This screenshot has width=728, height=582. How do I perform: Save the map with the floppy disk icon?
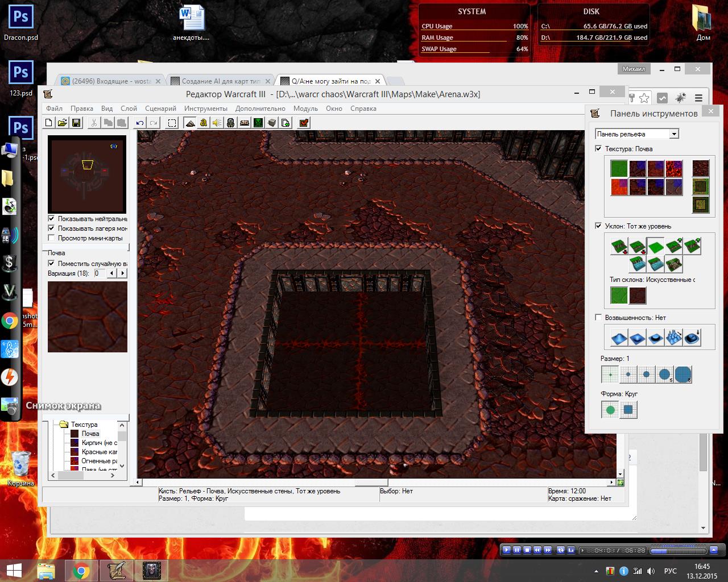76,123
